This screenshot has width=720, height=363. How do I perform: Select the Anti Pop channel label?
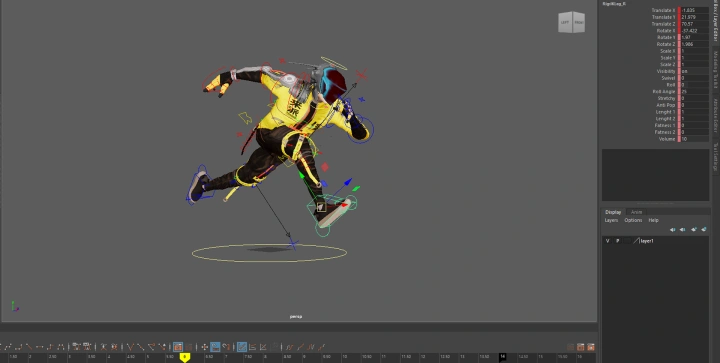666,105
